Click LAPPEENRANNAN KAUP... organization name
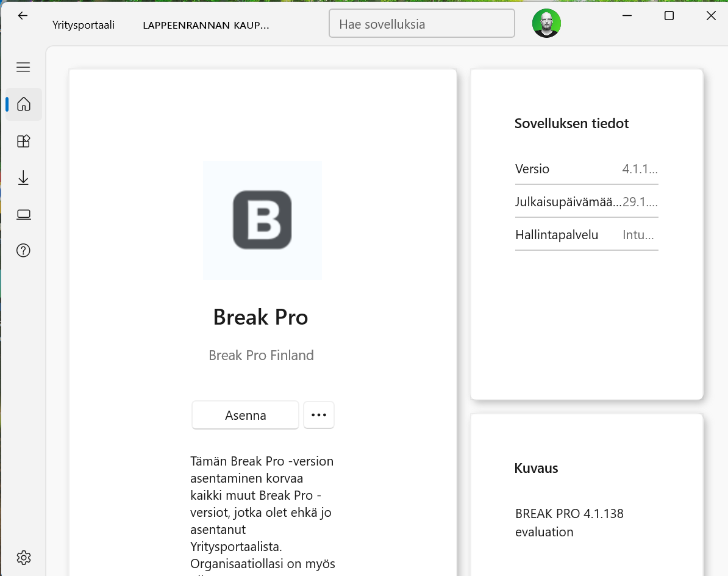This screenshot has width=728, height=576. [x=206, y=26]
